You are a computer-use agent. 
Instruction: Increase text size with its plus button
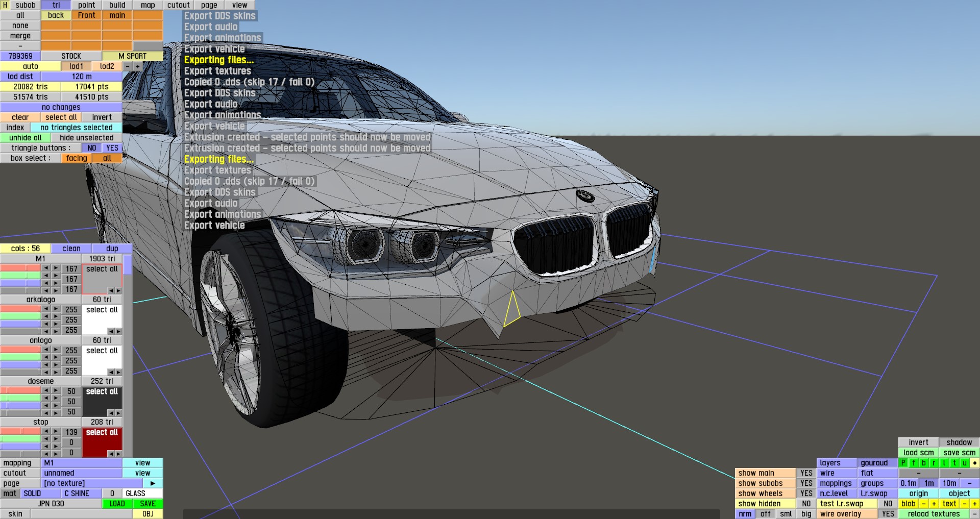(975, 504)
